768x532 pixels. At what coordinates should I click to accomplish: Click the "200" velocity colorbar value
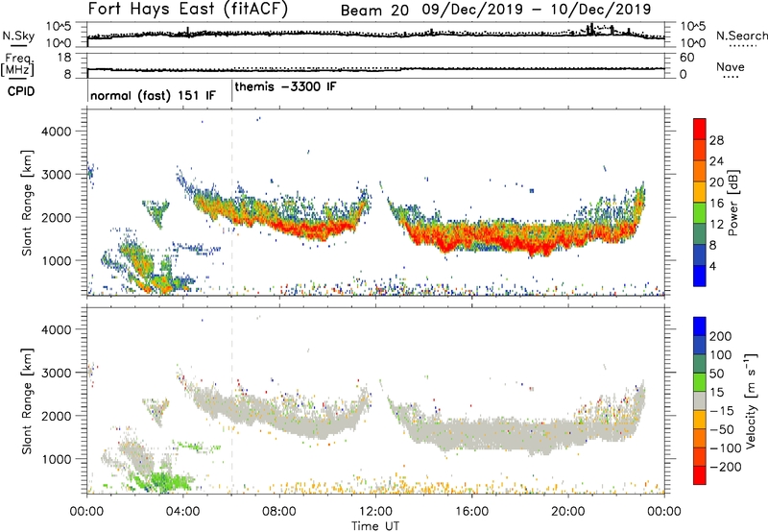[721, 336]
